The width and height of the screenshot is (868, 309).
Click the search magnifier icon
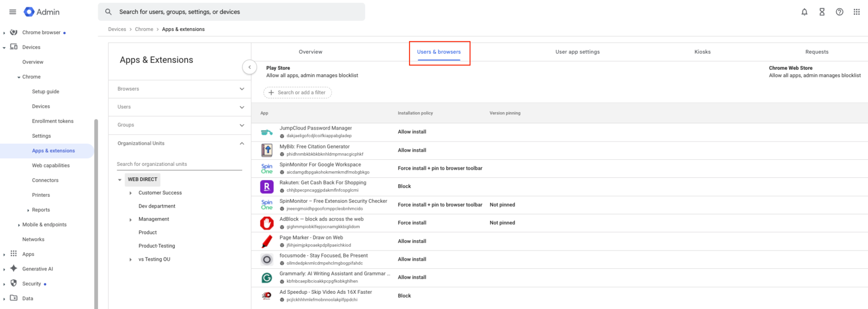[108, 12]
